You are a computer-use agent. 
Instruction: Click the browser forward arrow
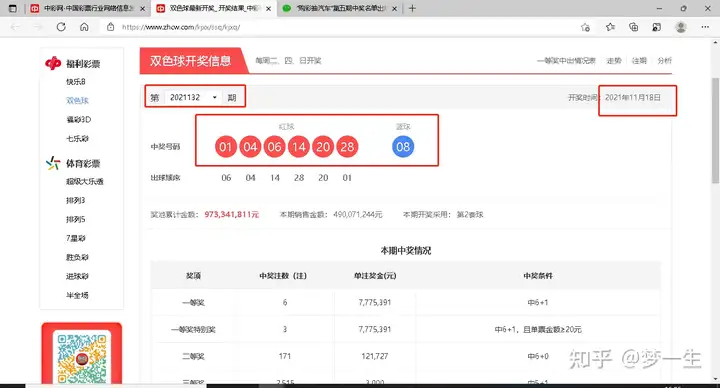pos(38,27)
